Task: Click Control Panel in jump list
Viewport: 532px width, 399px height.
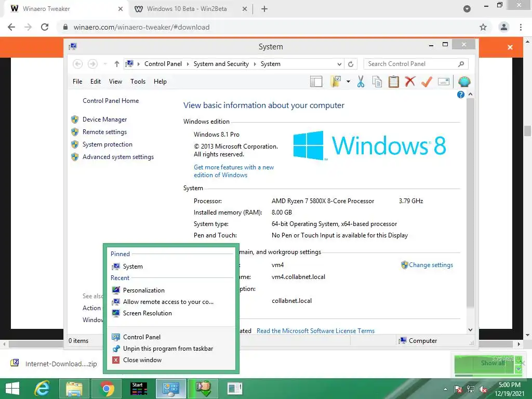Action: [171, 337]
